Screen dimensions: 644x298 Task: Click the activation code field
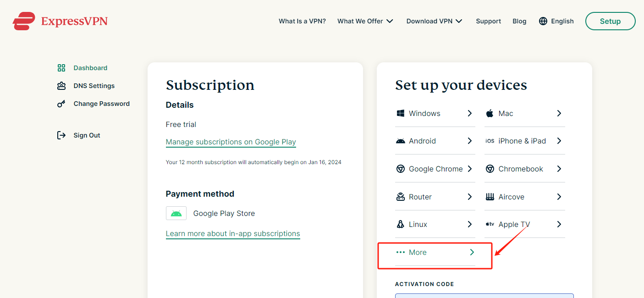click(484, 295)
